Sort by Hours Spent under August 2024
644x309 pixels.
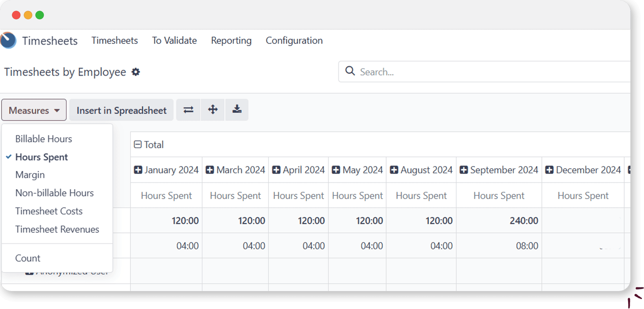coord(421,196)
